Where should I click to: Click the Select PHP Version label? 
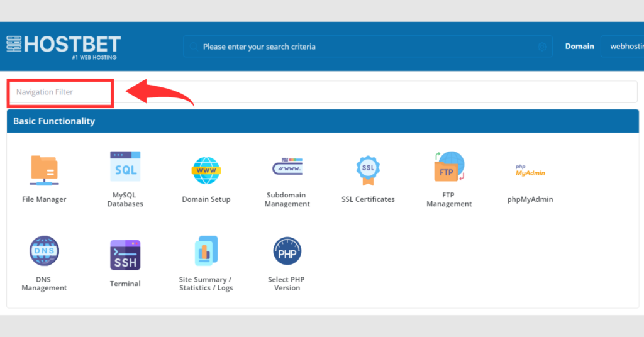pos(287,284)
